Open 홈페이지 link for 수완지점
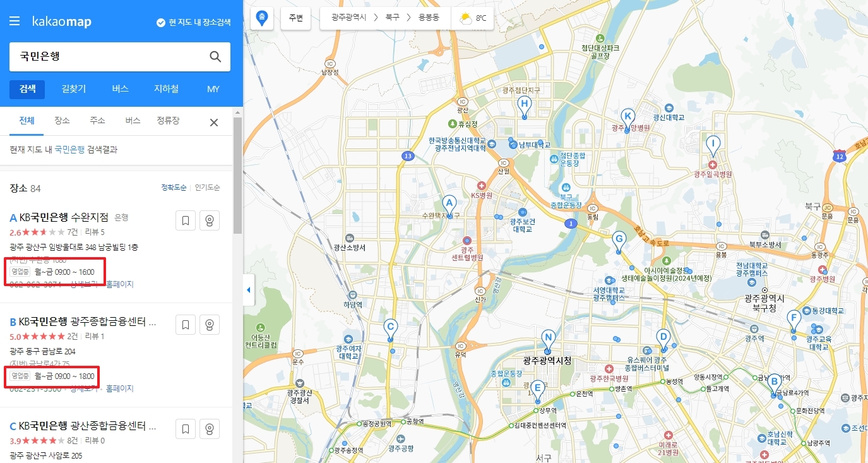This screenshot has width=868, height=463. click(120, 284)
